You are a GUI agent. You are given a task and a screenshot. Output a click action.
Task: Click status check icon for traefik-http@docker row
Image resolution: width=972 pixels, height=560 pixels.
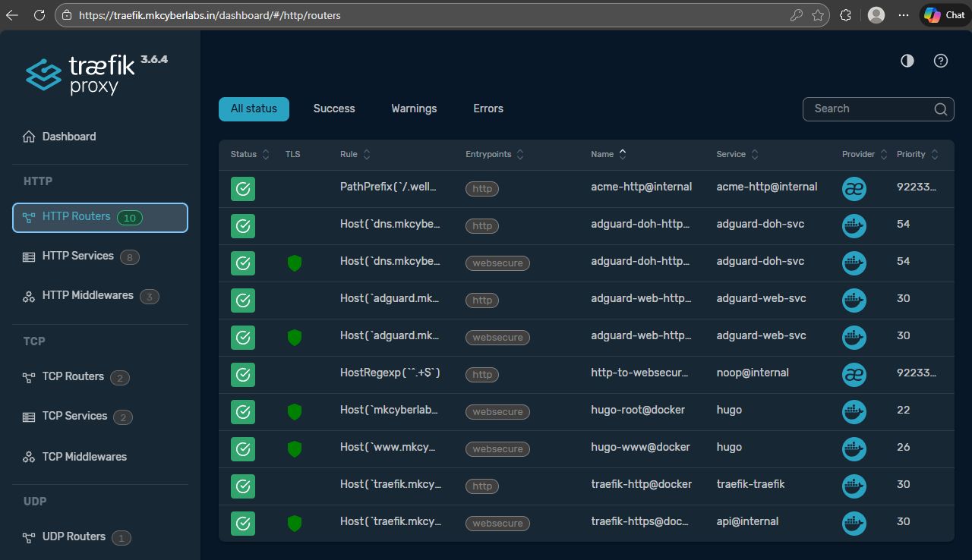(243, 486)
